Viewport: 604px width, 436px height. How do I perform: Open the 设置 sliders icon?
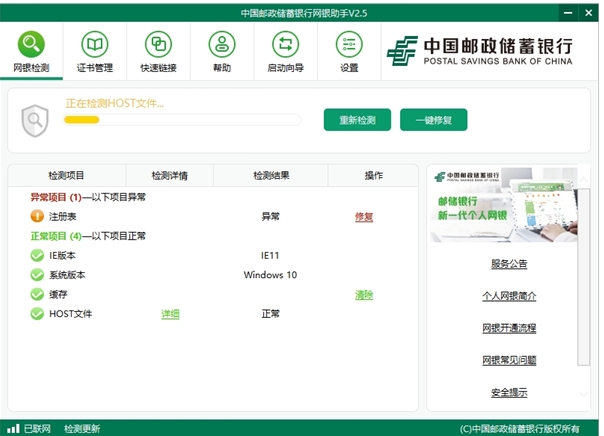(349, 44)
